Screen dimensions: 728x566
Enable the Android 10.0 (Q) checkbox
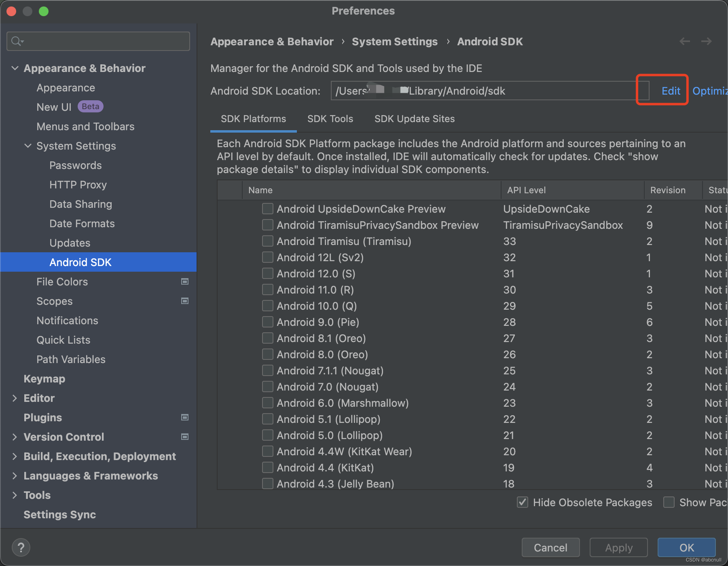[267, 306]
